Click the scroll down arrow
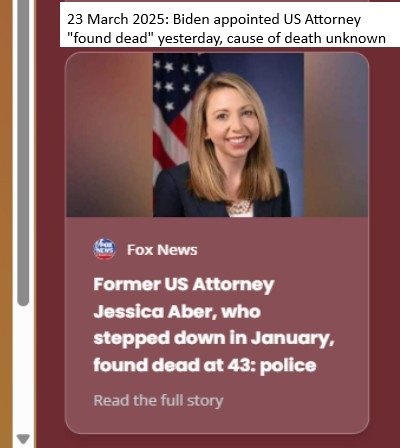Image resolution: width=400 pixels, height=448 pixels. tap(23, 438)
